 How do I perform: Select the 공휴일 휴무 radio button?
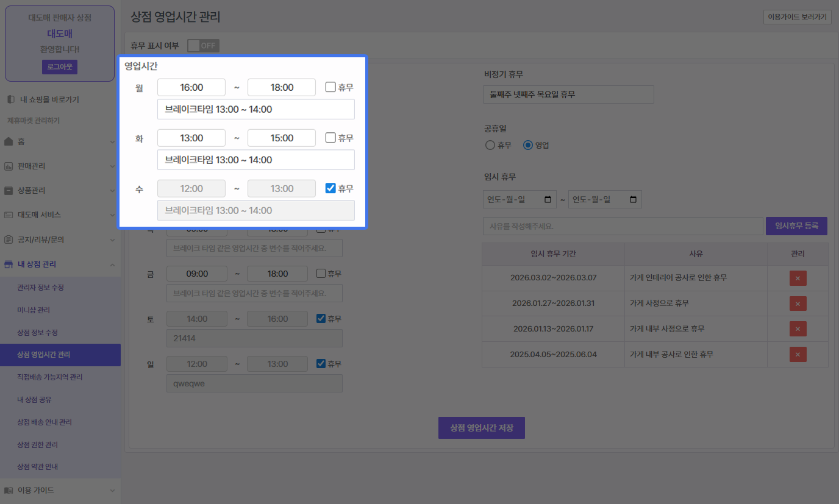(x=490, y=145)
